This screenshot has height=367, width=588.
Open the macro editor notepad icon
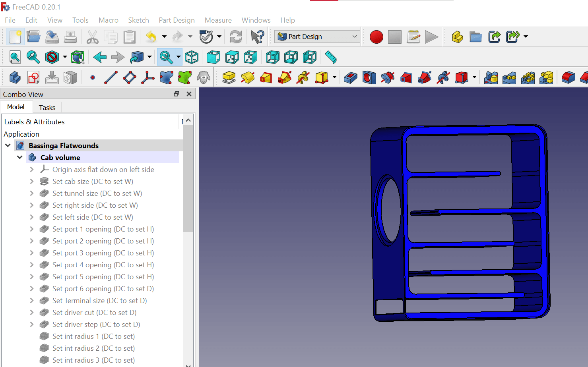(x=413, y=37)
